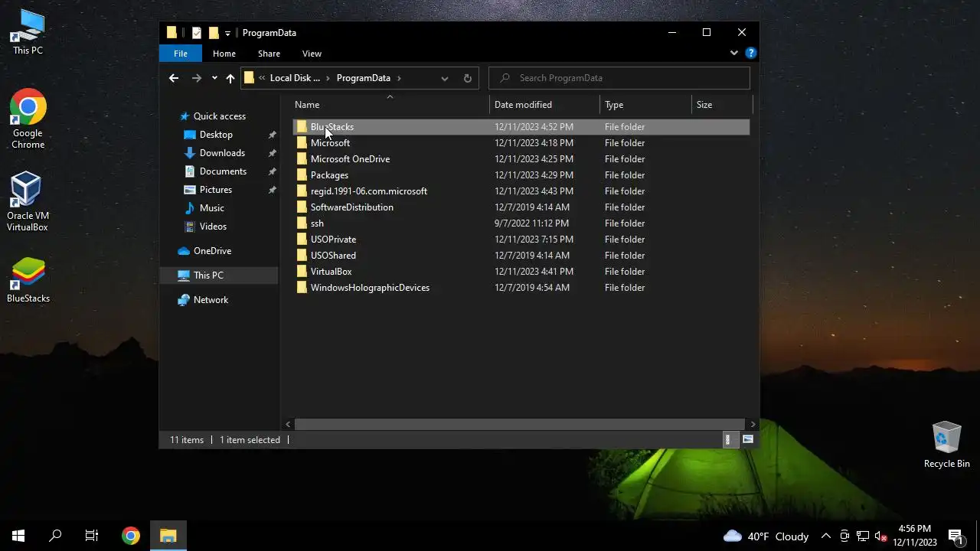Show hidden breadcrumb path levels
The height and width of the screenshot is (551, 980).
(x=262, y=78)
